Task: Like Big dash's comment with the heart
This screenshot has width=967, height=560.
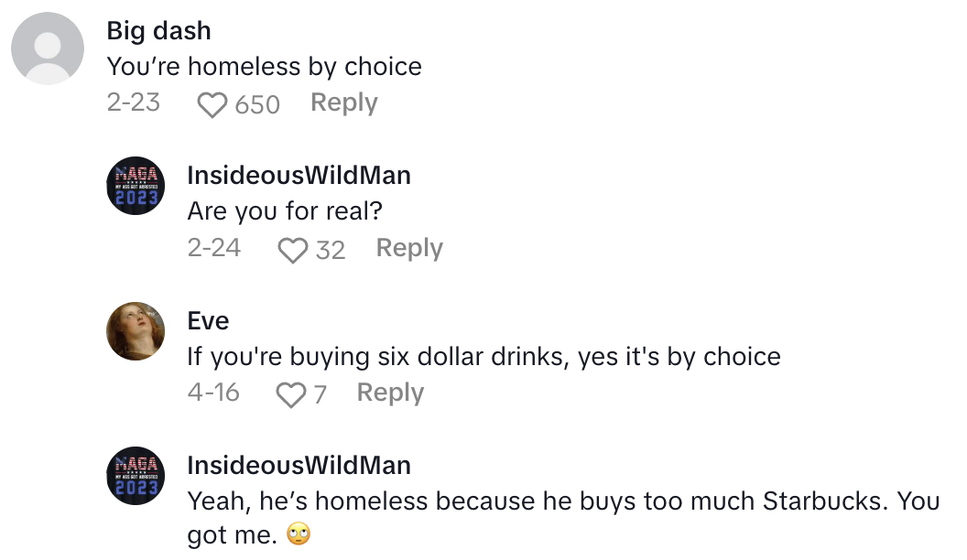Action: 212,104
